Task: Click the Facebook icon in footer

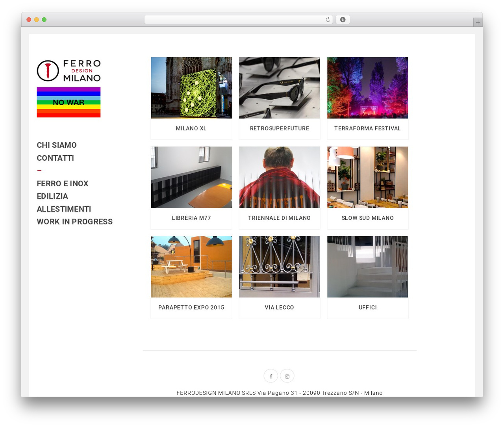Action: 271,376
